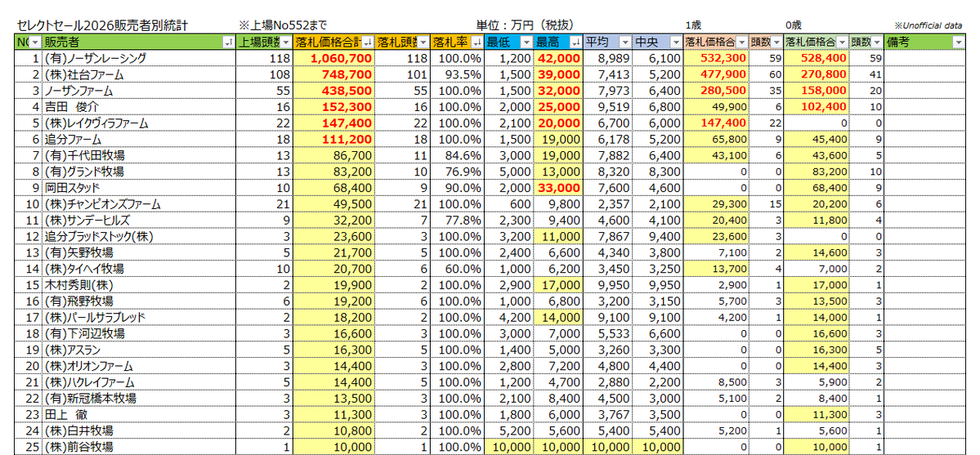Select seller cell (株)前谷牧場
Viewport: 980px width, 455px height.
coord(140,448)
